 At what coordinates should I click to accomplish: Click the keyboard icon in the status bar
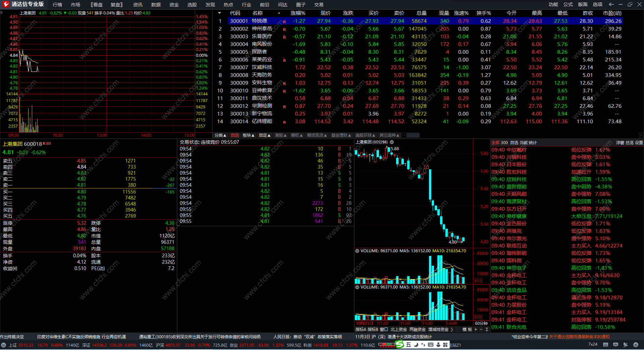(605, 345)
